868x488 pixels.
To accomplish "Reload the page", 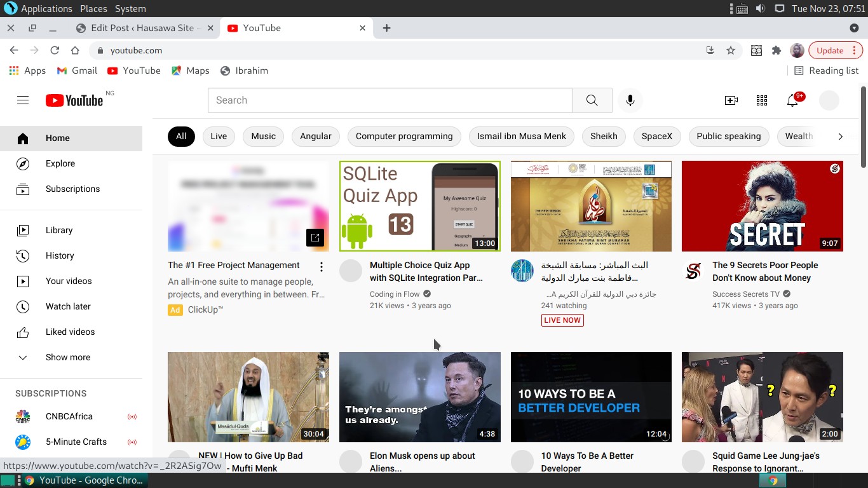I will pyautogui.click(x=55, y=50).
